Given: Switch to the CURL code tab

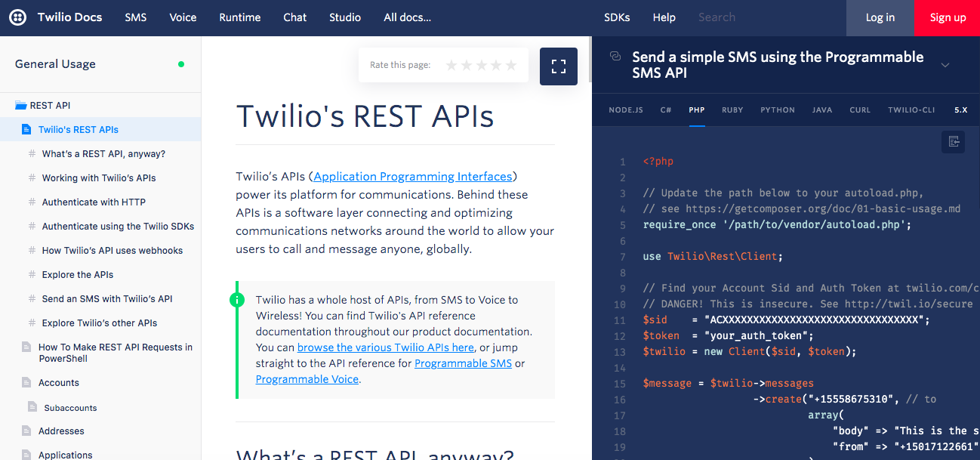Looking at the screenshot, I should [860, 110].
